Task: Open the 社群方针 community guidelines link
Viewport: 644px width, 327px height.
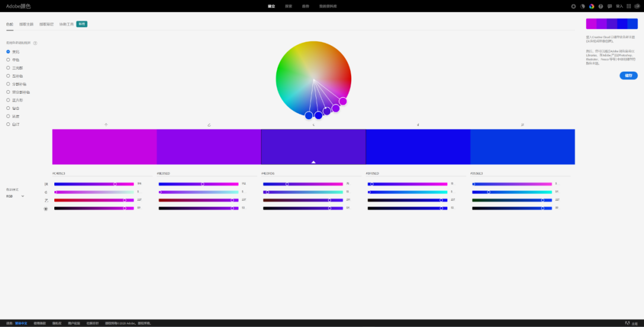Action: (92, 323)
